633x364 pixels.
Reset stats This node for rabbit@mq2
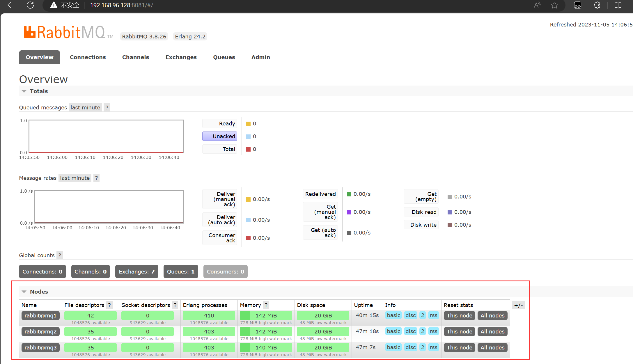click(460, 331)
